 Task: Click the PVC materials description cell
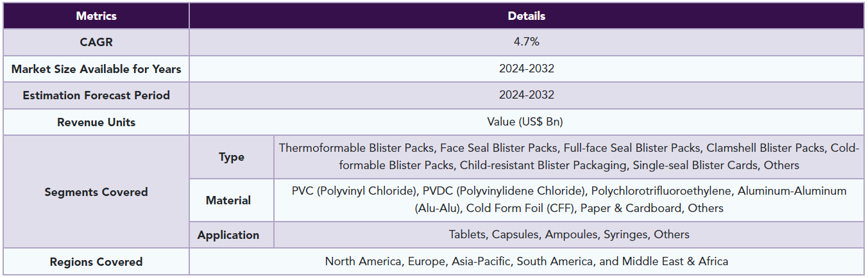(x=569, y=200)
